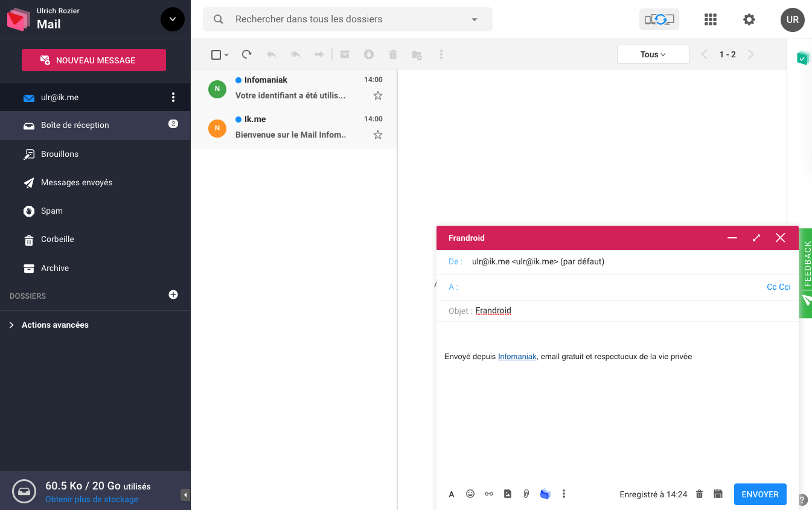Viewport: 812px width, 510px height.
Task: Open the Tous filter dropdown
Action: coord(653,54)
